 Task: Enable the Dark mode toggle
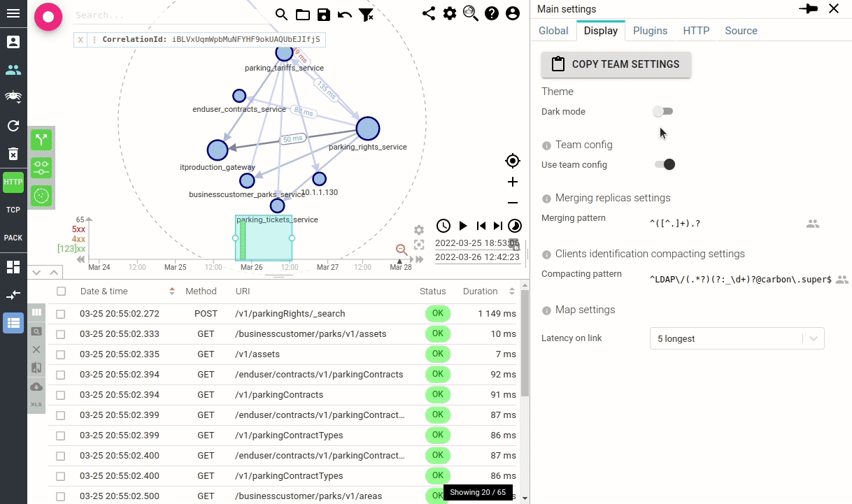[662, 111]
